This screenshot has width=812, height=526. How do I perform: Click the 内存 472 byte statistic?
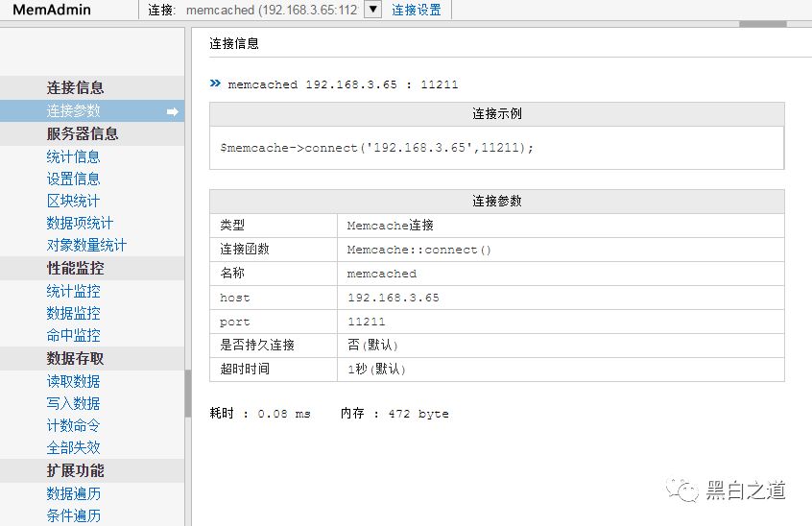click(394, 414)
